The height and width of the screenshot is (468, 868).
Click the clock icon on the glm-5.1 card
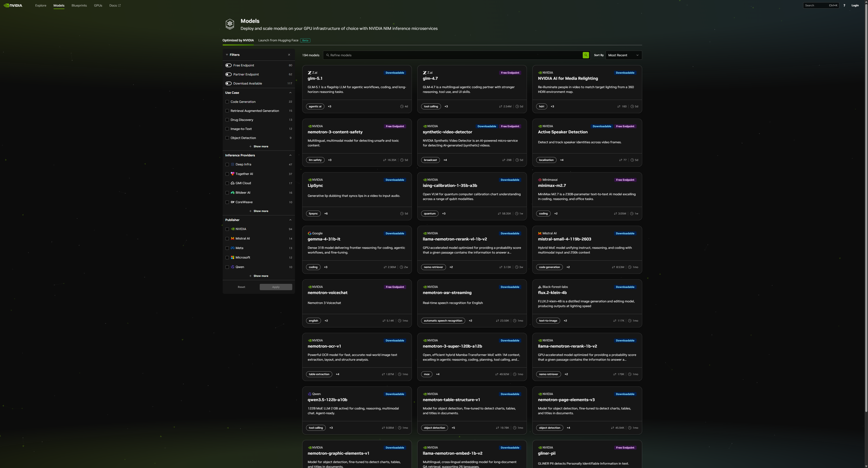click(x=402, y=106)
